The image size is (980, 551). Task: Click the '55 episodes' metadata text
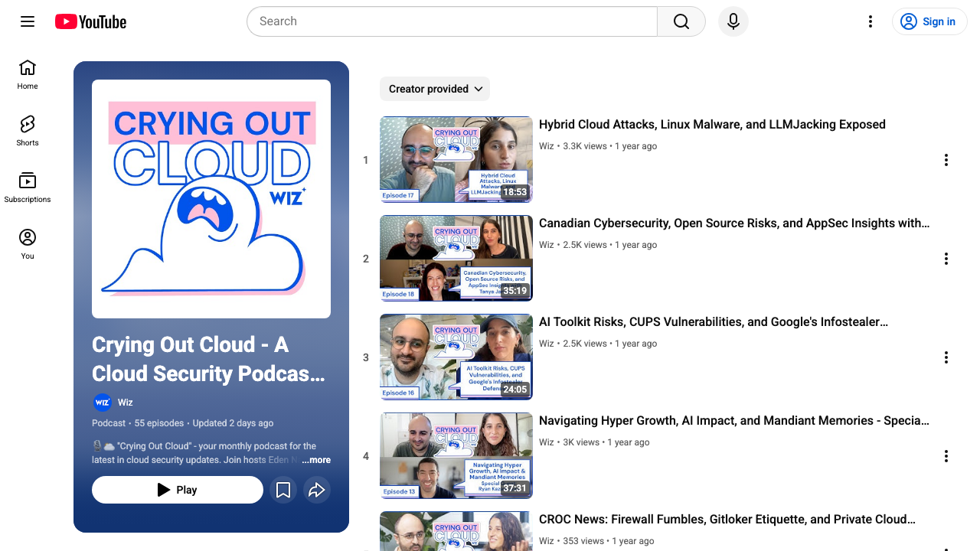159,423
